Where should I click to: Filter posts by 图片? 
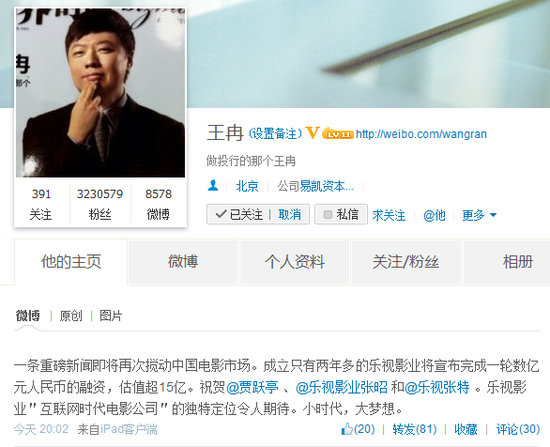pyautogui.click(x=111, y=316)
